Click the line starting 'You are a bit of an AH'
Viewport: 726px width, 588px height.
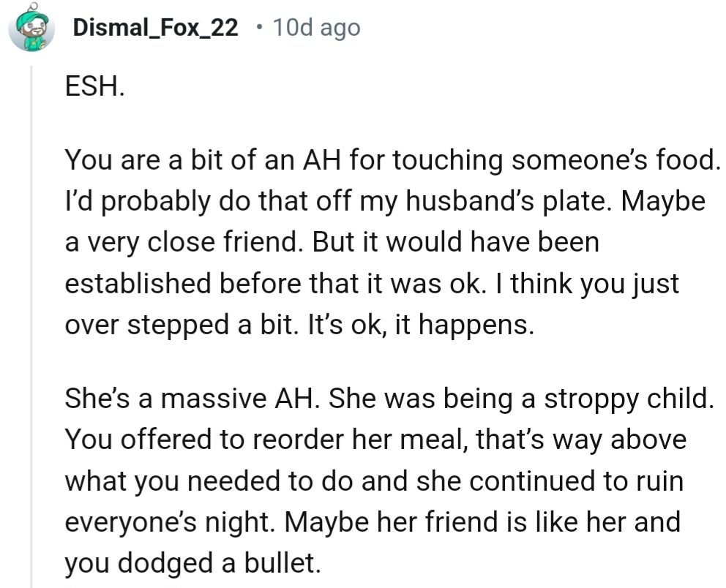click(x=389, y=161)
